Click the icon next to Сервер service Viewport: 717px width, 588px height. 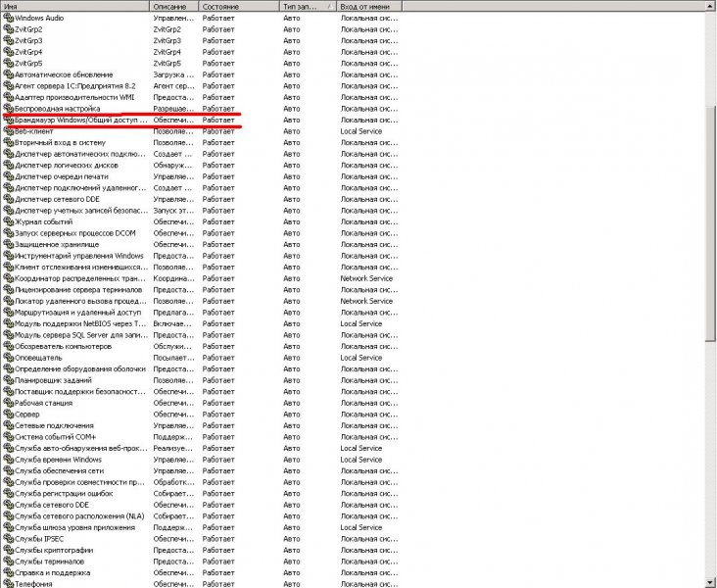(8, 415)
